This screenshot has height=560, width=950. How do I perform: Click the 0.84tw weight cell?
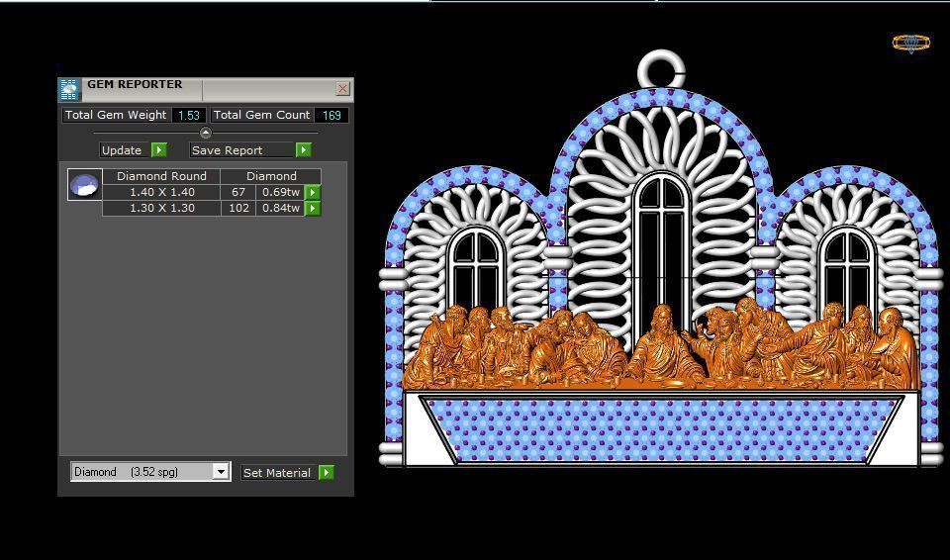click(280, 208)
